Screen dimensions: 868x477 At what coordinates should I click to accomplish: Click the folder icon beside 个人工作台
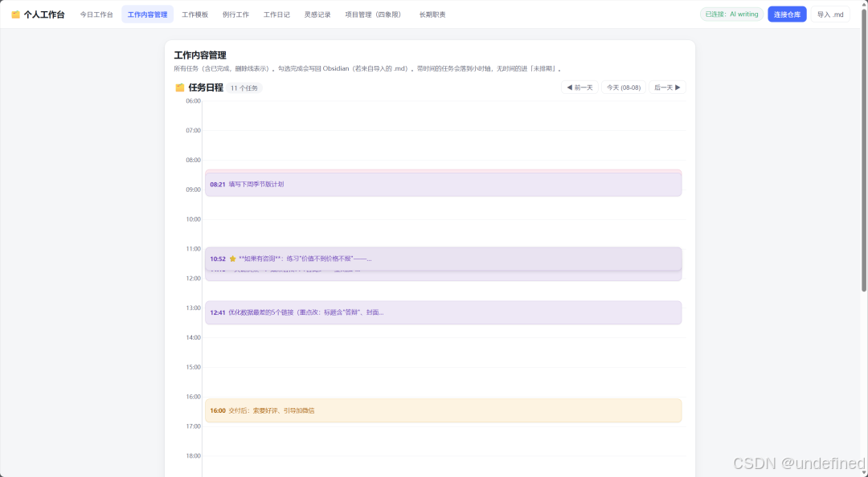15,14
